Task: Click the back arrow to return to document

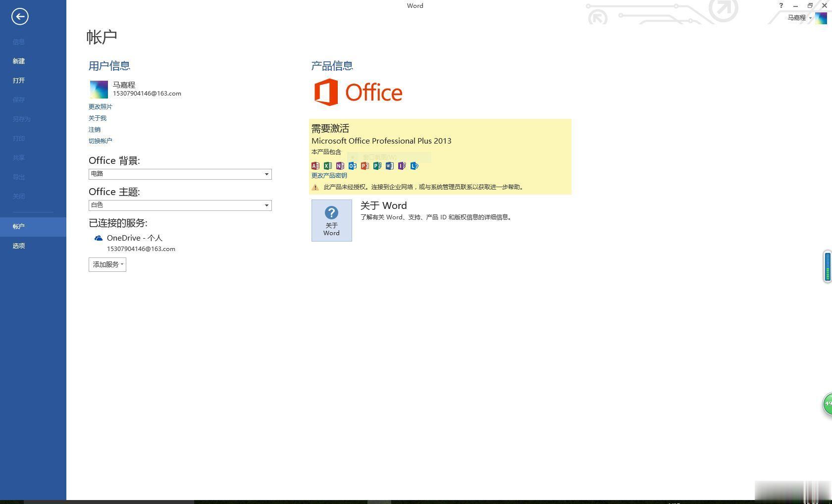Action: point(20,16)
